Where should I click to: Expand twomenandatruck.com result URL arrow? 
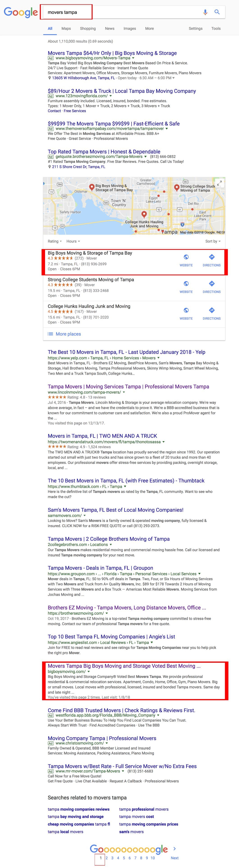[x=164, y=442]
